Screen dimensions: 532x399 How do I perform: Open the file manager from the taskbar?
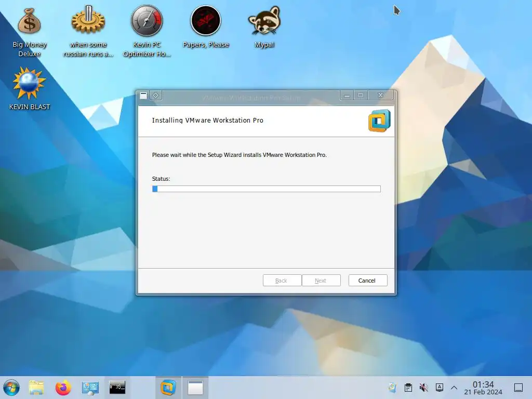tap(36, 388)
